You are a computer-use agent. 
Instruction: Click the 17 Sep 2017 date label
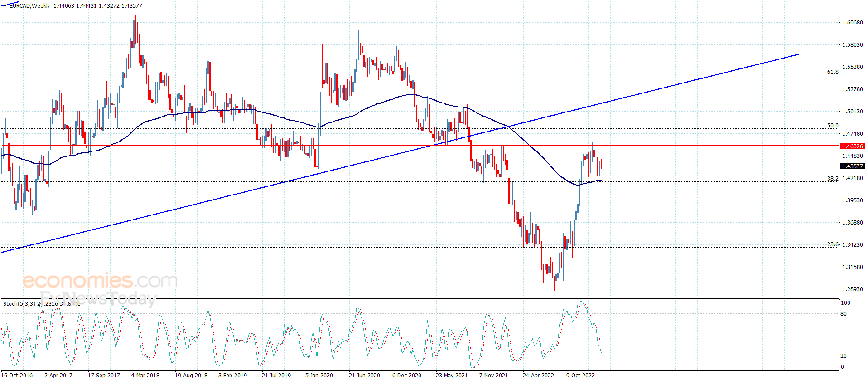(104, 375)
